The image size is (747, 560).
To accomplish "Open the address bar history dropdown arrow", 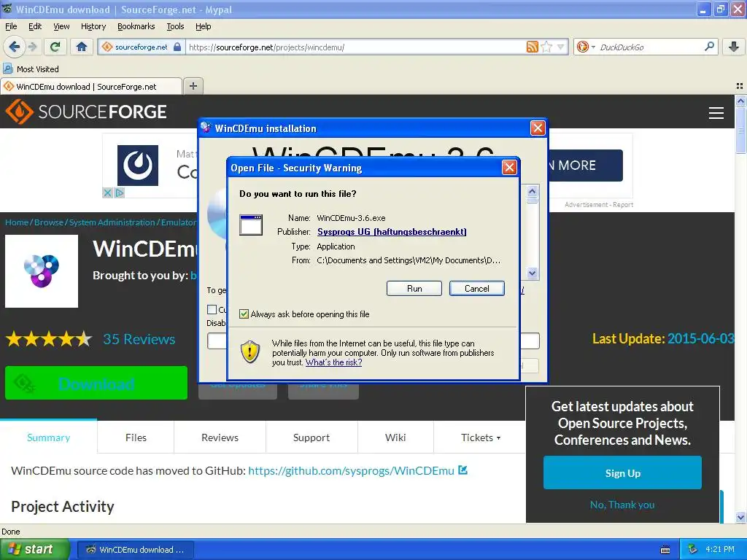I will tap(560, 47).
